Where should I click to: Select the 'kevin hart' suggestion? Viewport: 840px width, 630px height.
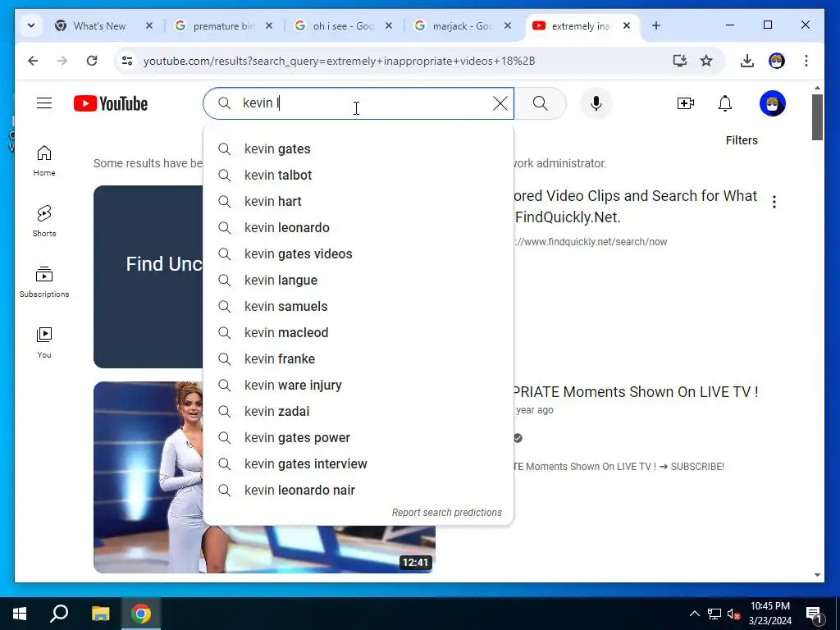click(358, 202)
